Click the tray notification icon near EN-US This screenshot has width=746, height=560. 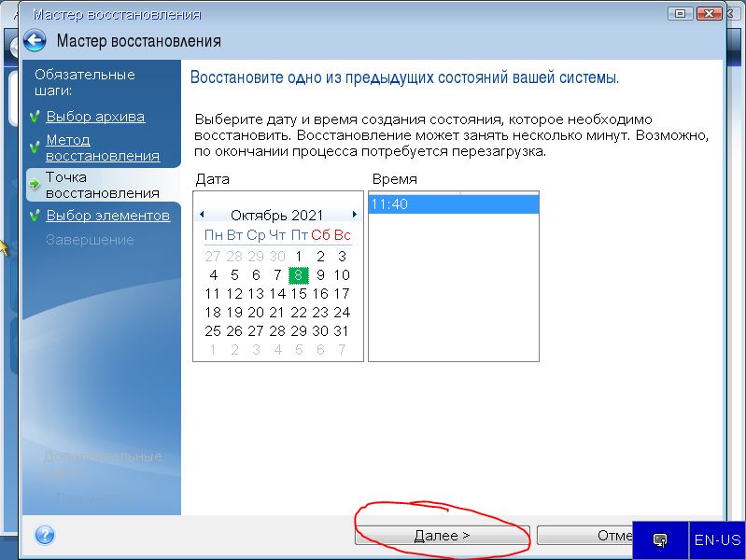660,539
